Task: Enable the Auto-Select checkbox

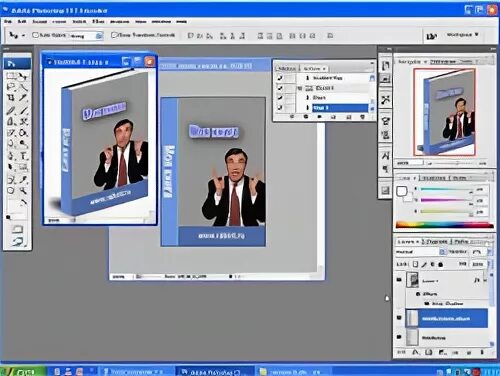Action: click(35, 35)
